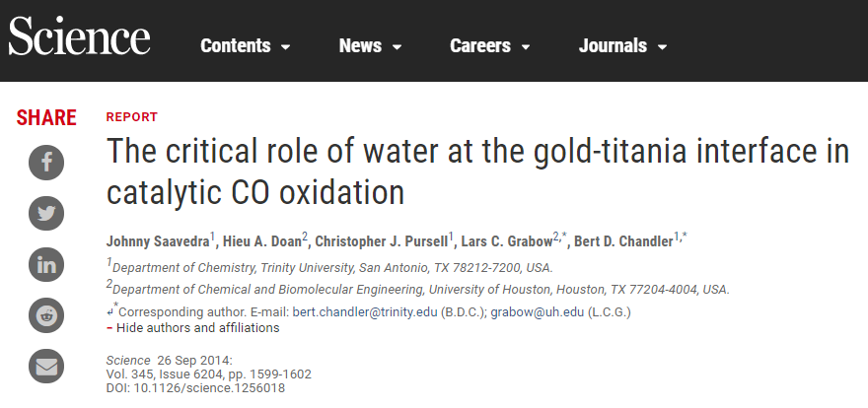Open author Johnny Saavedra
868x408 pixels.
pyautogui.click(x=158, y=241)
